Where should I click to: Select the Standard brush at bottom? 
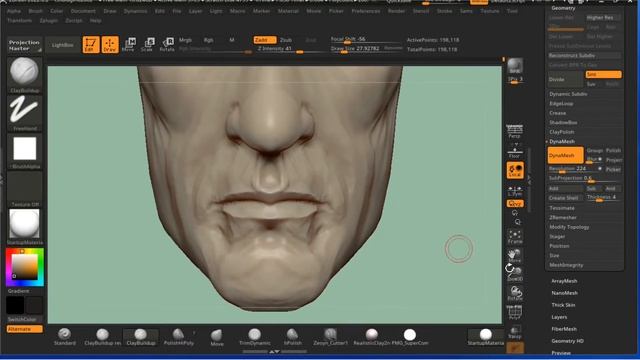pyautogui.click(x=64, y=337)
